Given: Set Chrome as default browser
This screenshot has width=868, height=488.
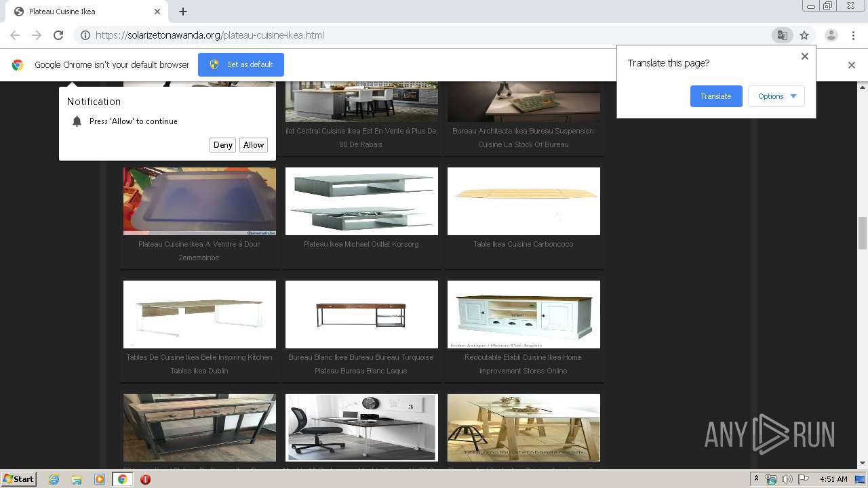Looking at the screenshot, I should [241, 64].
